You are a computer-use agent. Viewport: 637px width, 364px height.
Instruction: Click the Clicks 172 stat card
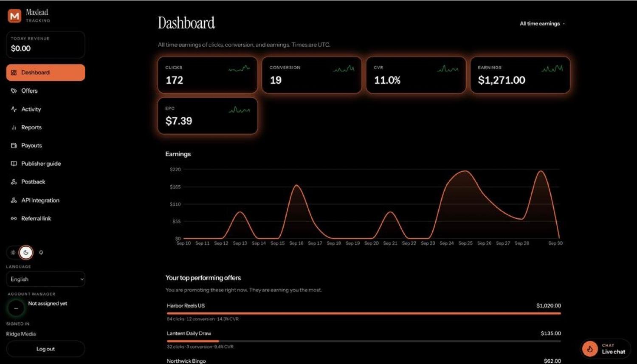[x=207, y=75]
